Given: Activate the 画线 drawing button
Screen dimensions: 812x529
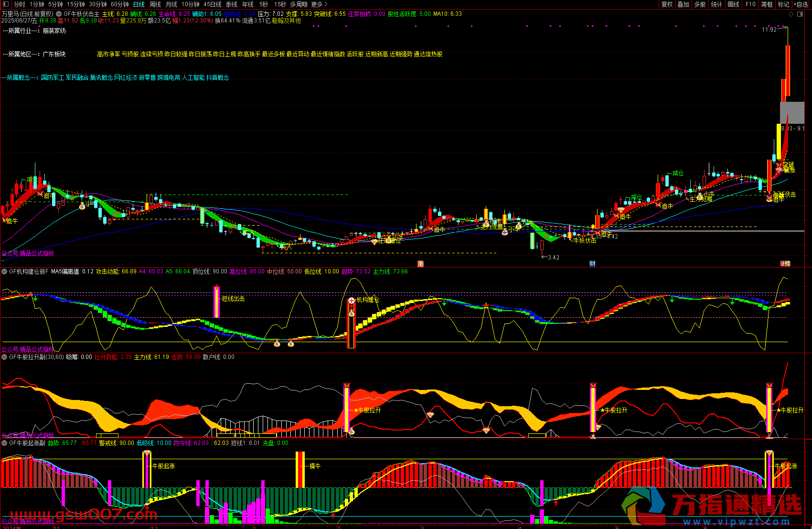Looking at the screenshot, I should (x=734, y=4).
